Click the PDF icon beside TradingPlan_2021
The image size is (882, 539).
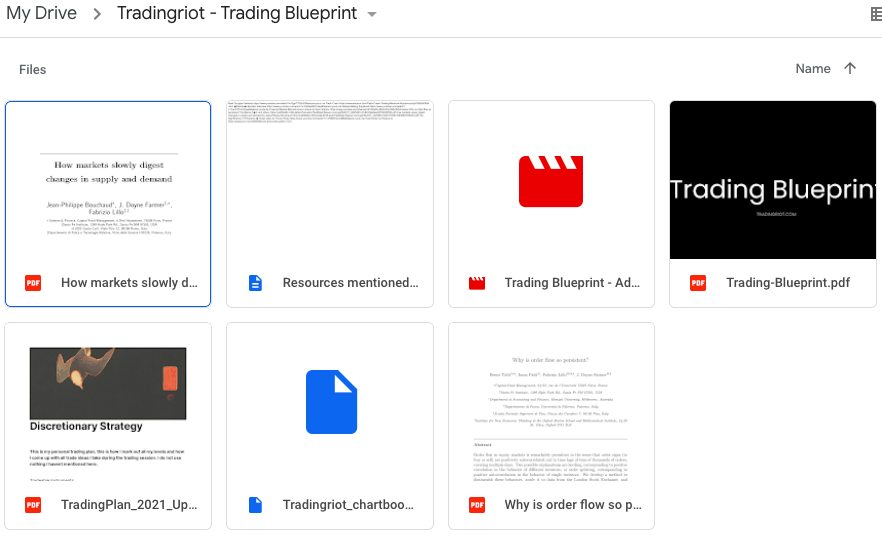point(33,505)
